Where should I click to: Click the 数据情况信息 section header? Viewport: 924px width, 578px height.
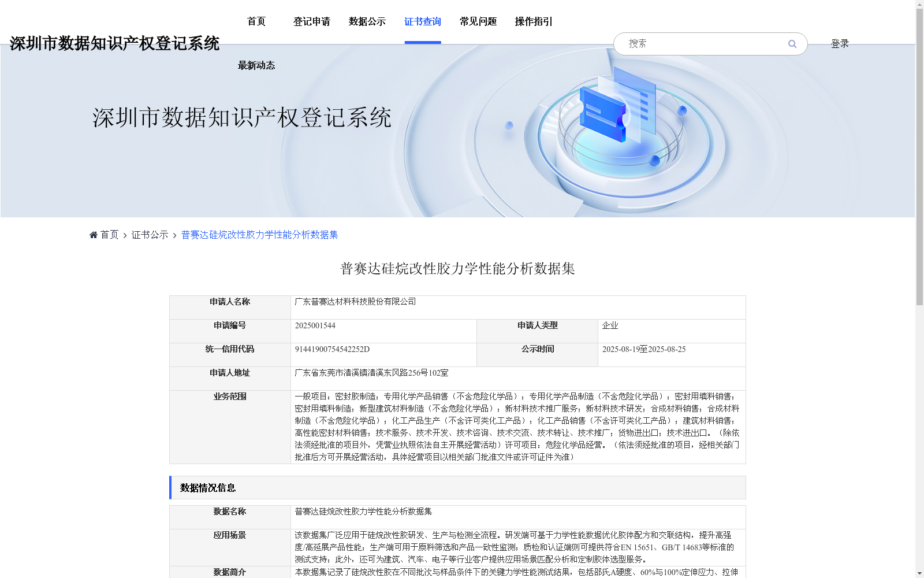(x=457, y=488)
